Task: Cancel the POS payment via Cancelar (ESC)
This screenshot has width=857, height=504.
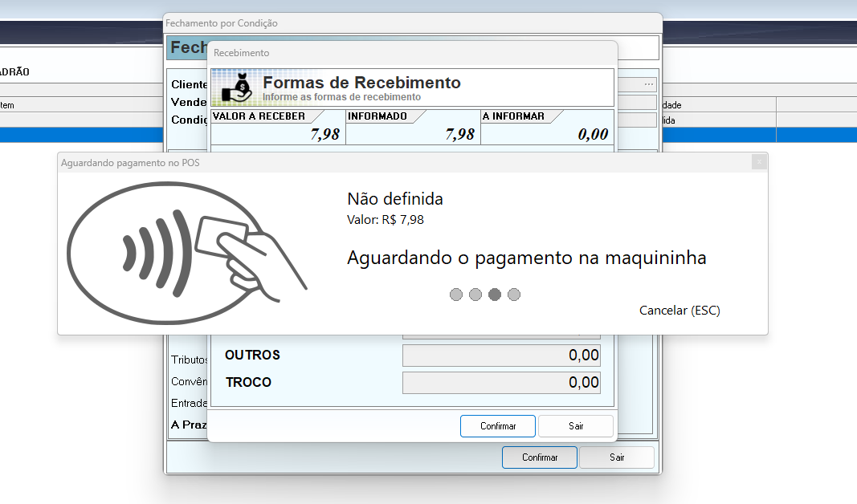Action: click(x=679, y=311)
